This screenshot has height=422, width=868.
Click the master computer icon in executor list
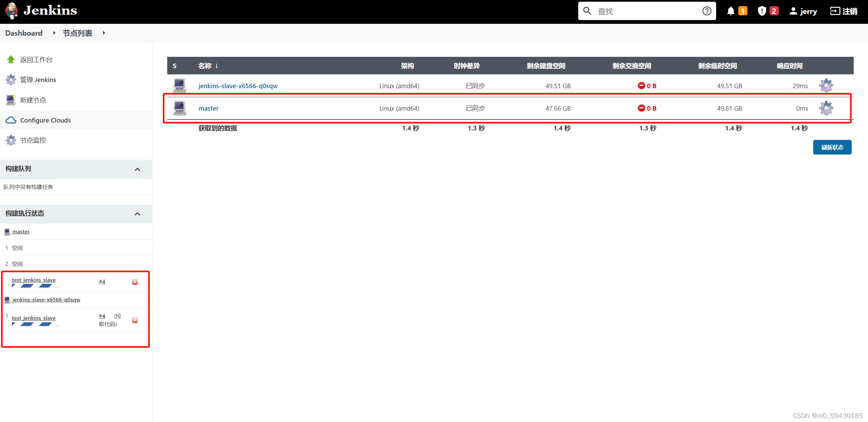point(7,232)
